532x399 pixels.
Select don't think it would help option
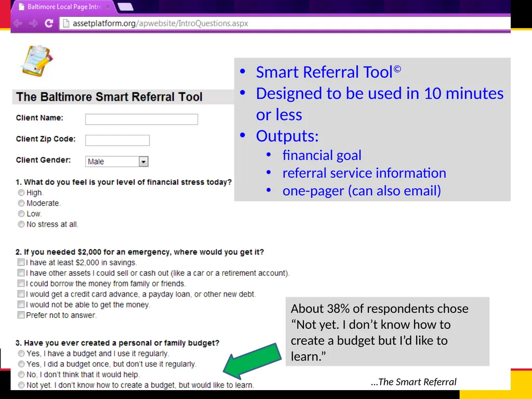coord(21,375)
